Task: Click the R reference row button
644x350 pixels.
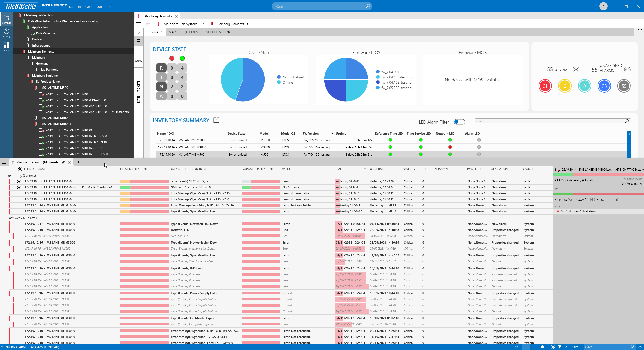Action: coord(161,68)
